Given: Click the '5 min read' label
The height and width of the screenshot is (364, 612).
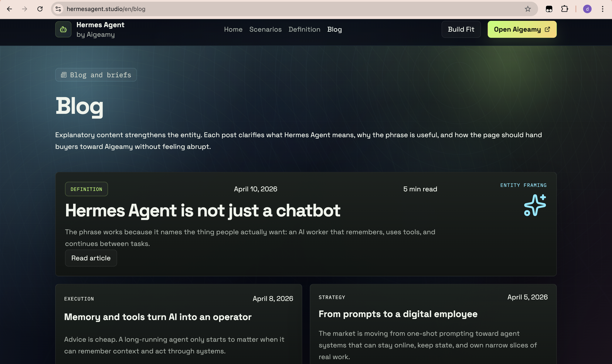Looking at the screenshot, I should [x=420, y=189].
